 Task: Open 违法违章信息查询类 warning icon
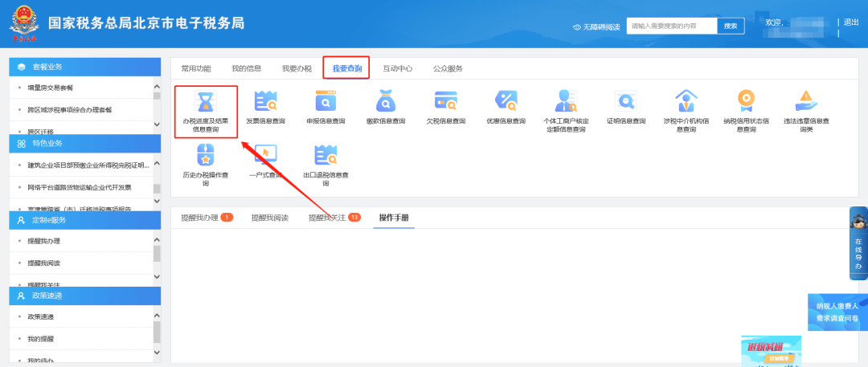(806, 100)
